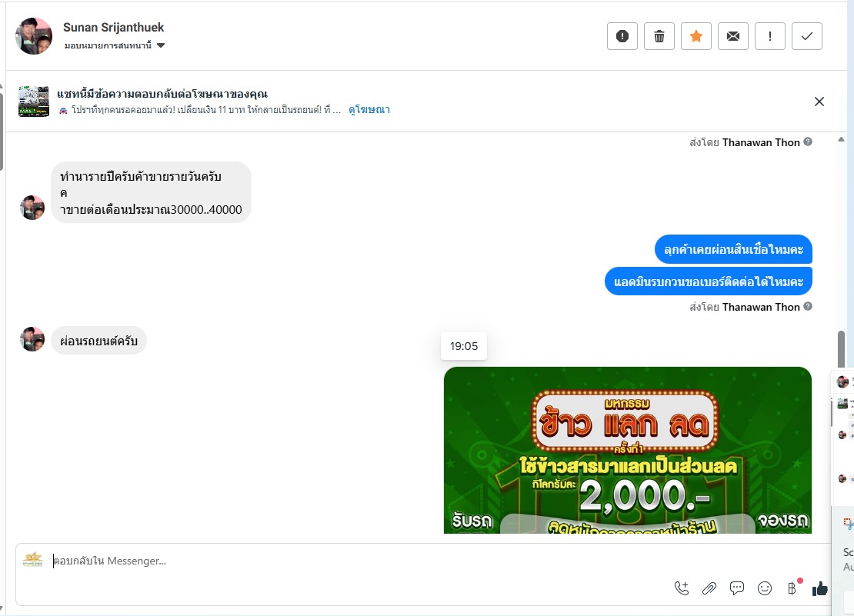
Task: Mark conversation as unread envelope icon
Action: (x=733, y=36)
